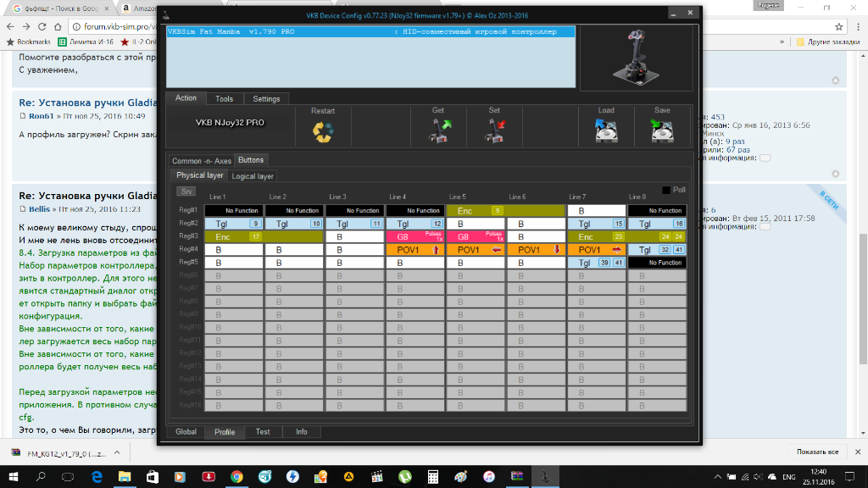Select the VKBSim Fat Mamba device row
Image resolution: width=868 pixels, height=488 pixels.
point(371,31)
